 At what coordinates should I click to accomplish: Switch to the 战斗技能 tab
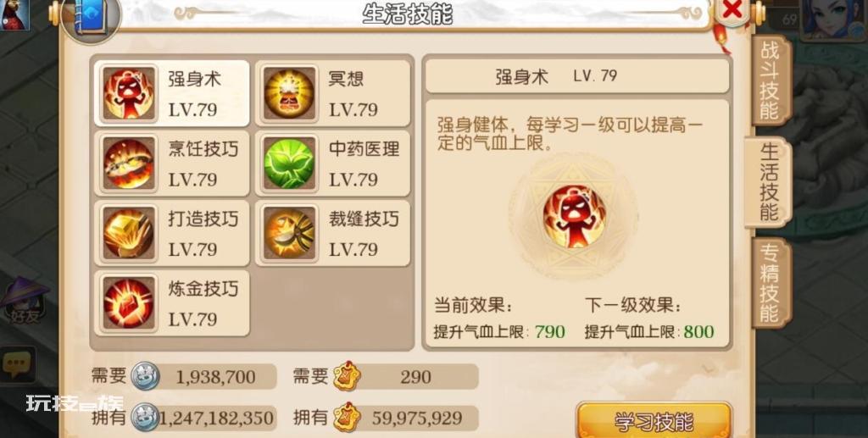pyautogui.click(x=769, y=80)
